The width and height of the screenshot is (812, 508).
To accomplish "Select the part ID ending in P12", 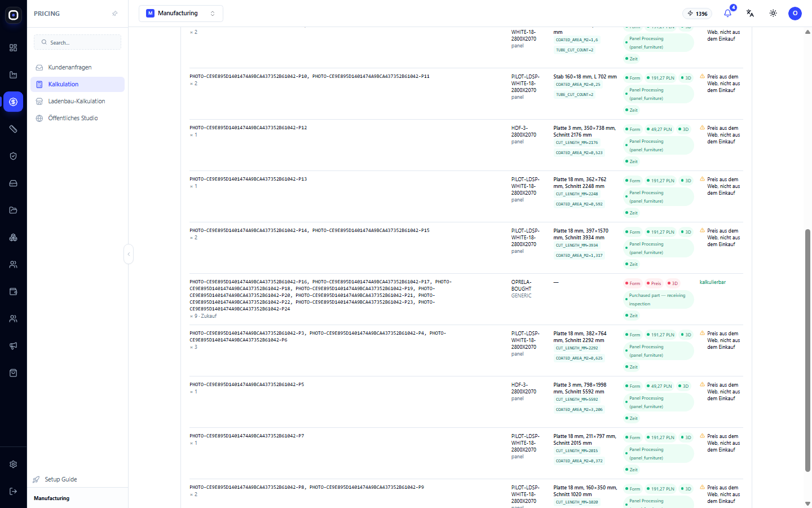I will tap(248, 128).
